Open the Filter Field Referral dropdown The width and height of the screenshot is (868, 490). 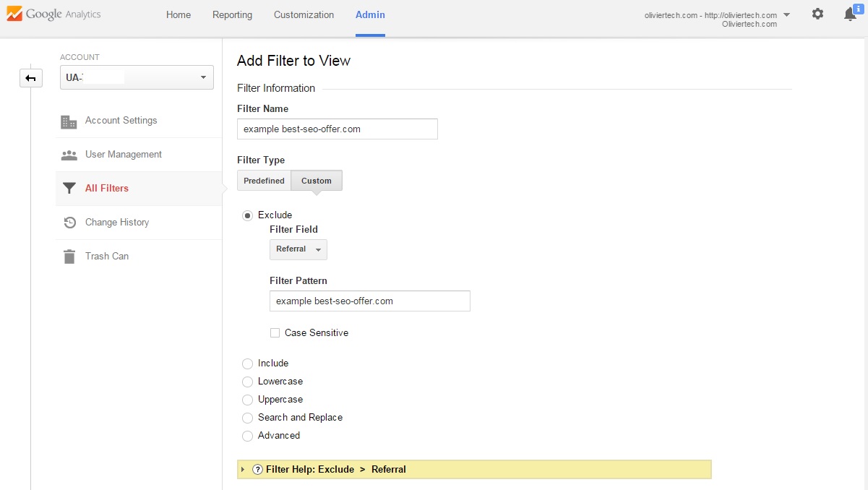click(298, 249)
